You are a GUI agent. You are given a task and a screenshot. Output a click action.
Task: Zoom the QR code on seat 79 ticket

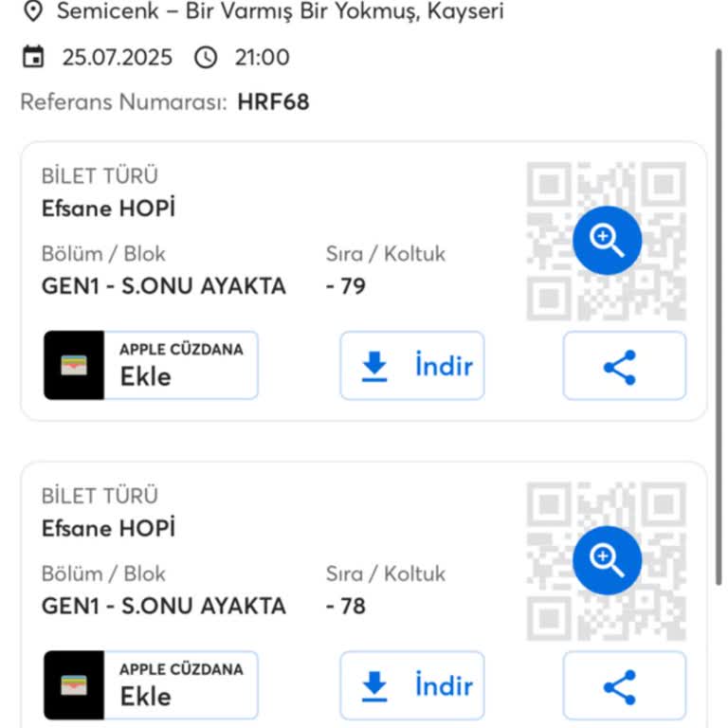click(607, 240)
